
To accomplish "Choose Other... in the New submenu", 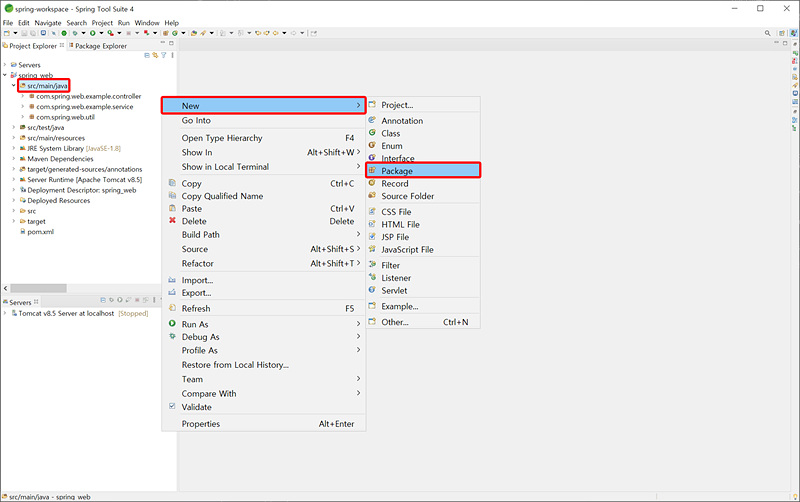I will pos(423,322).
